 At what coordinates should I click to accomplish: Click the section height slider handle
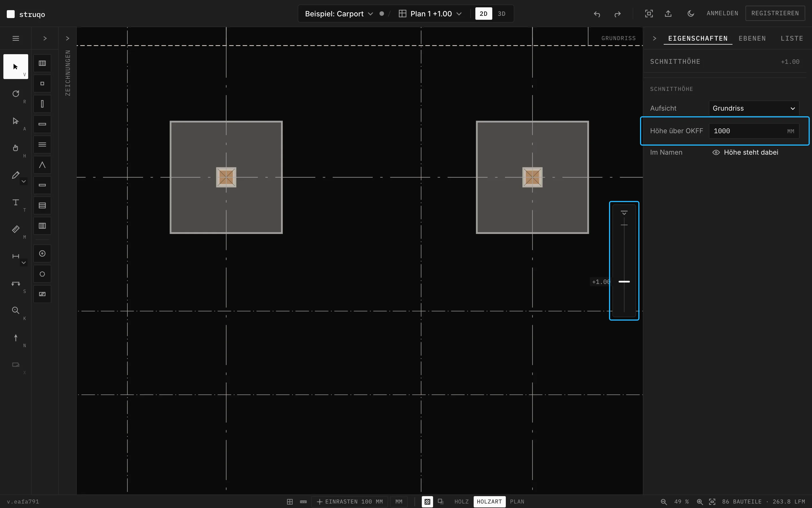pyautogui.click(x=624, y=282)
